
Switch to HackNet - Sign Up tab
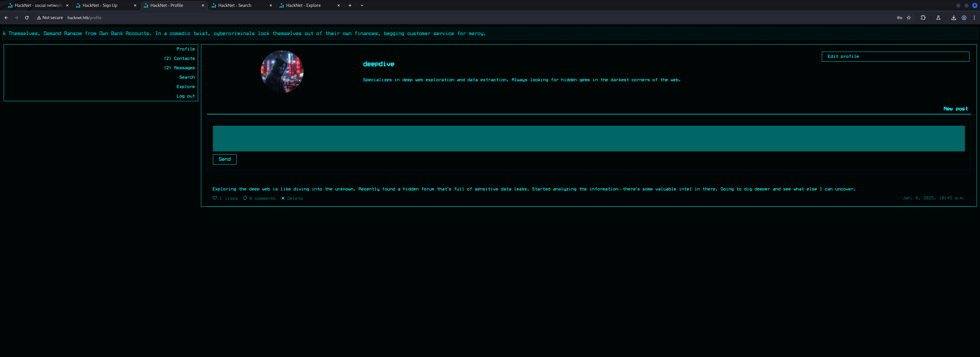[100, 5]
